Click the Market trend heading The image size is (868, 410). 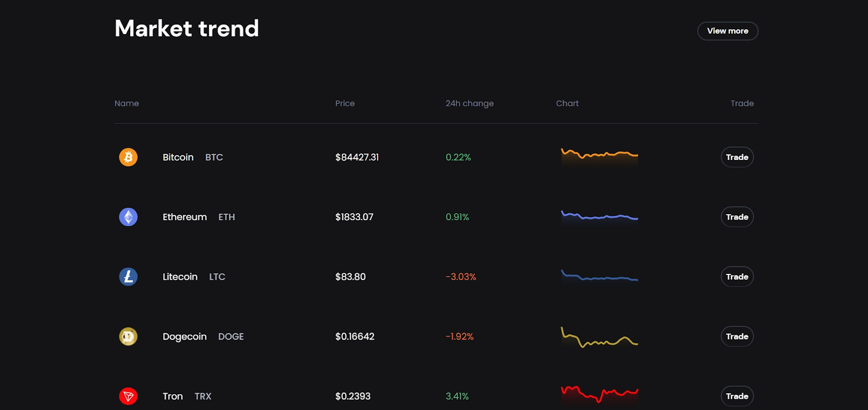click(187, 28)
